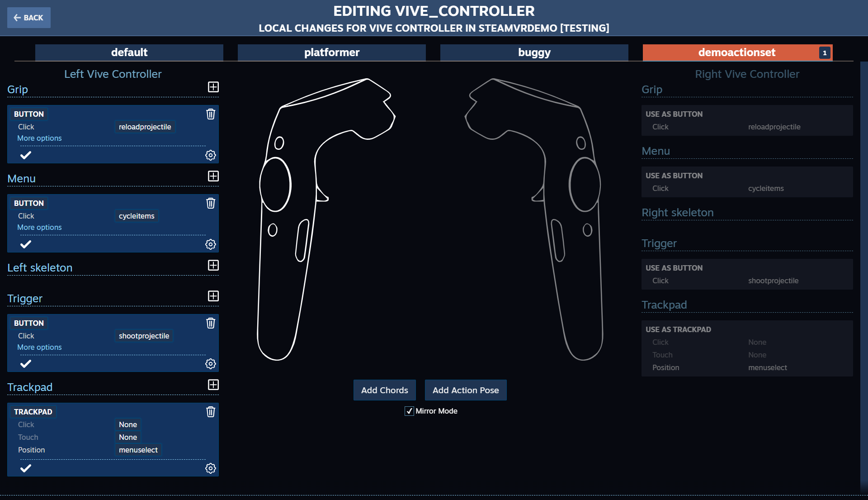Add a new binding to left Menu
This screenshot has width=868, height=500.
(x=213, y=176)
